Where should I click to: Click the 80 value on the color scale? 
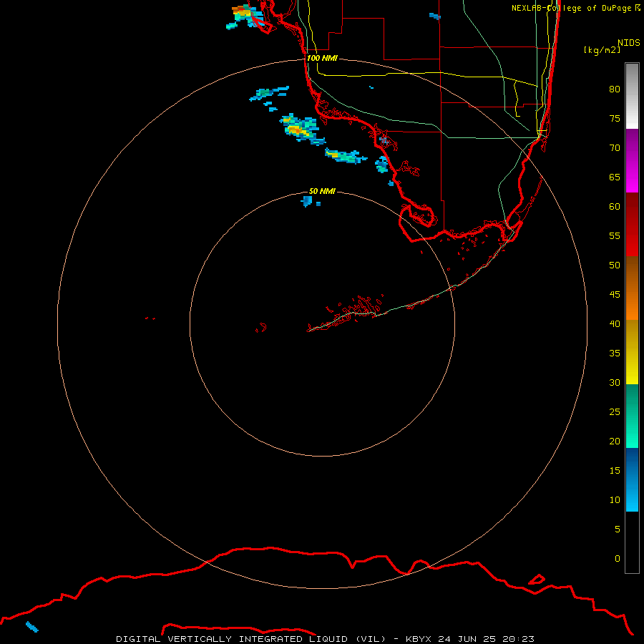615,89
